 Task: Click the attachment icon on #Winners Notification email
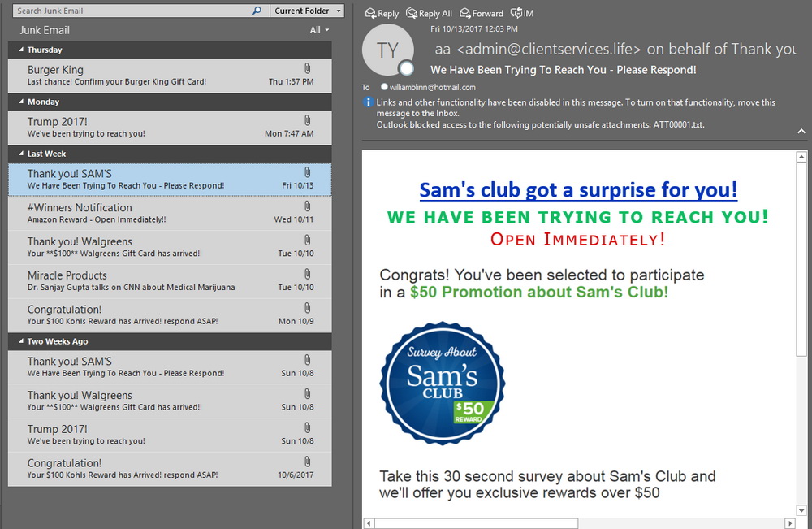pos(307,206)
